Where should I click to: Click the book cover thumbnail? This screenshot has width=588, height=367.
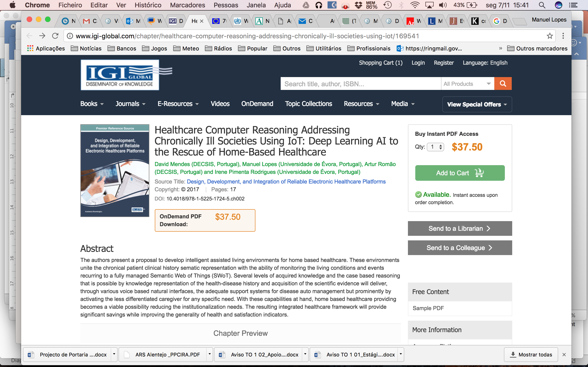[x=115, y=170]
